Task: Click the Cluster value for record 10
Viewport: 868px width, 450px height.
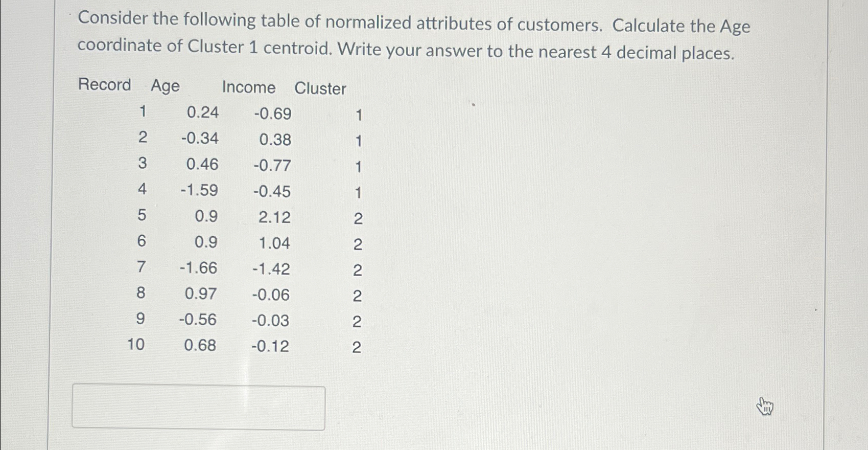Action: coord(357,348)
